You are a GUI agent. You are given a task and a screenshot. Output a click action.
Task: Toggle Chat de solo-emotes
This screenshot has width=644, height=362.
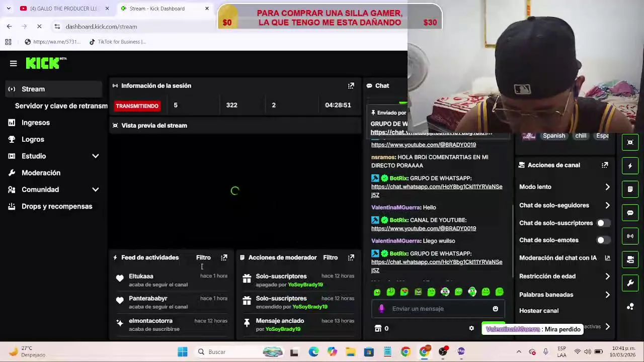603,240
